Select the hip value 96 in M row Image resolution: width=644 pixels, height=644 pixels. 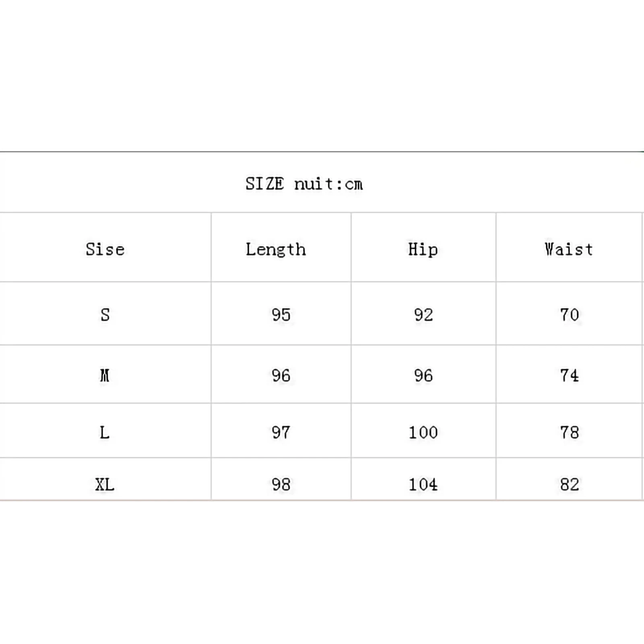coord(423,376)
